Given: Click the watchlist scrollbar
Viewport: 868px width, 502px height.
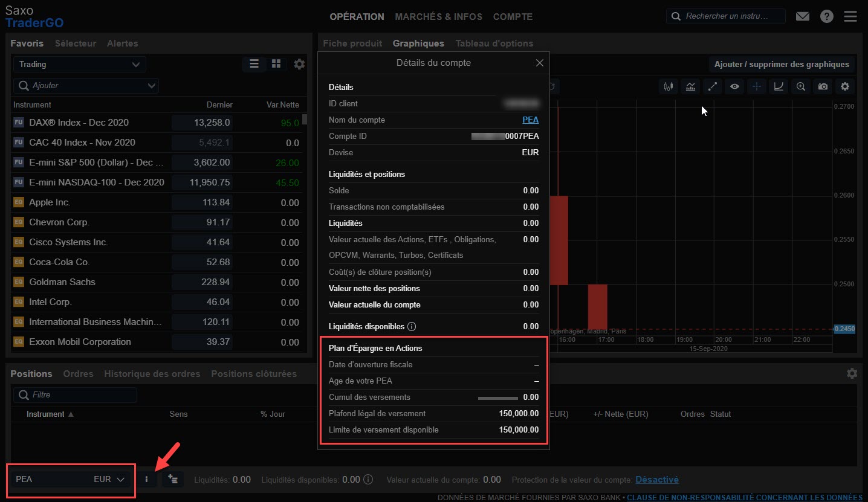Looking at the screenshot, I should tap(305, 119).
